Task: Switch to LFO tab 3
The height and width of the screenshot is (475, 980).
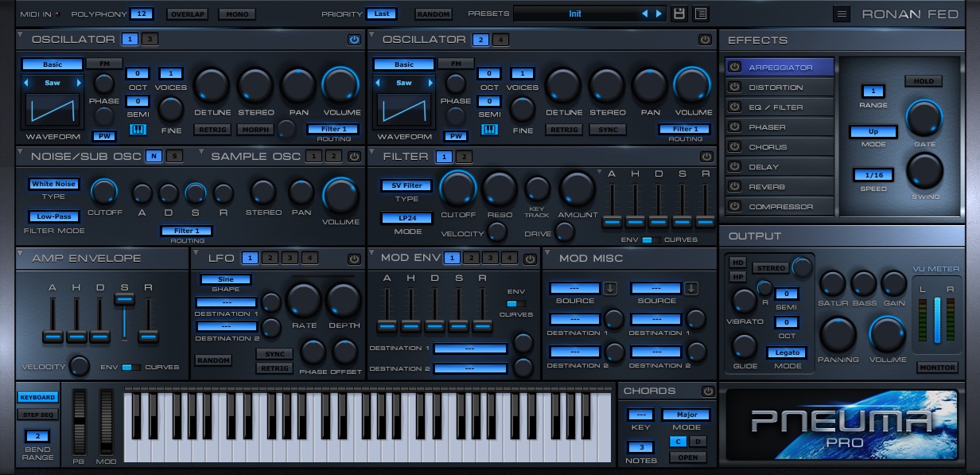Action: coord(290,258)
